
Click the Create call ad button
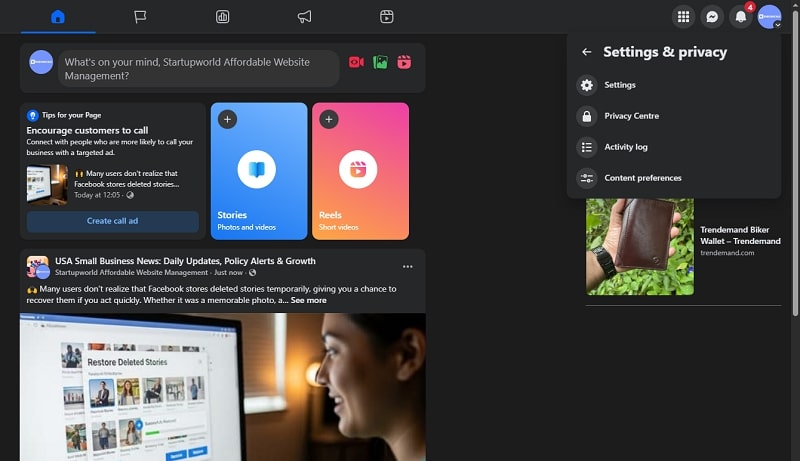click(112, 221)
